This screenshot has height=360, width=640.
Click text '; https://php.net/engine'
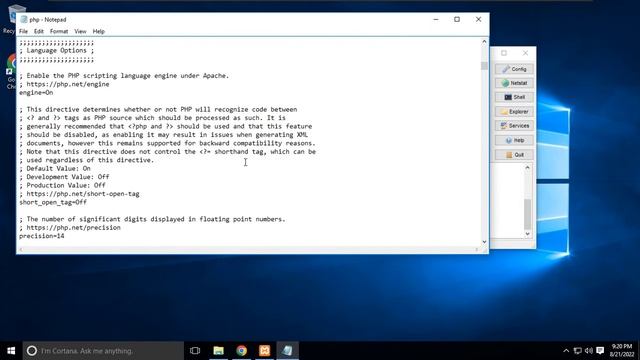coord(64,84)
